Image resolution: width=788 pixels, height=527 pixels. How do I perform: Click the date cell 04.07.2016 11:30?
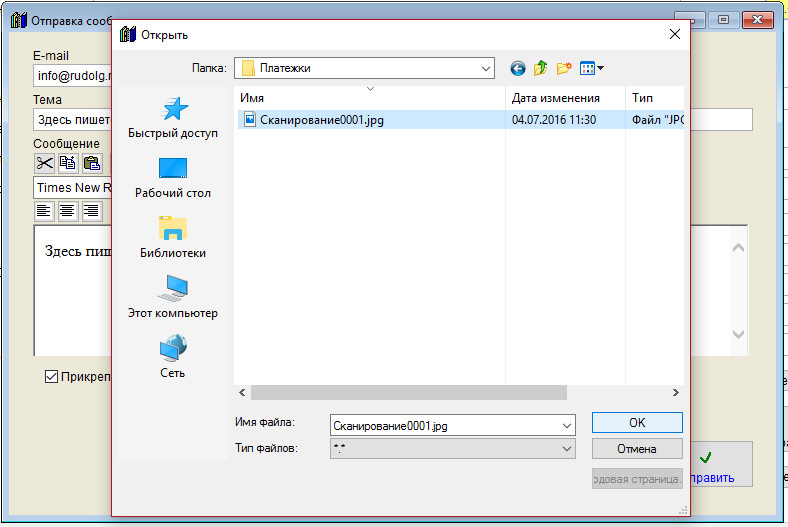[x=554, y=120]
